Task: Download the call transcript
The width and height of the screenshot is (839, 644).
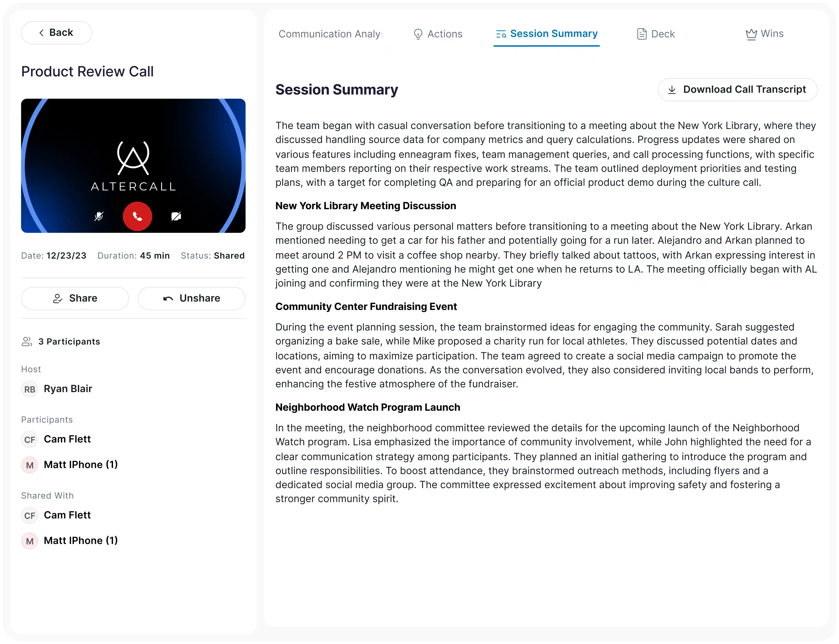Action: 737,90
